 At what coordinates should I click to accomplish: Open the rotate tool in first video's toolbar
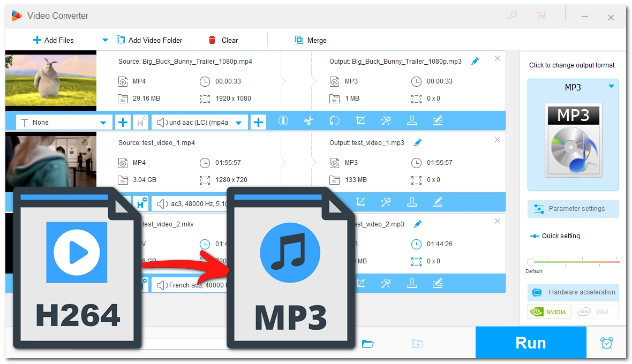[335, 122]
